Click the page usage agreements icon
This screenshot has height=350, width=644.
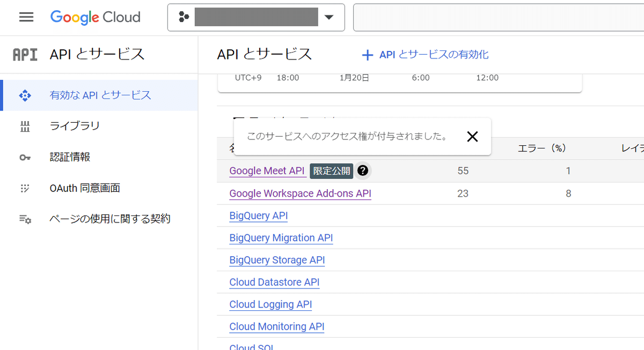(x=25, y=219)
